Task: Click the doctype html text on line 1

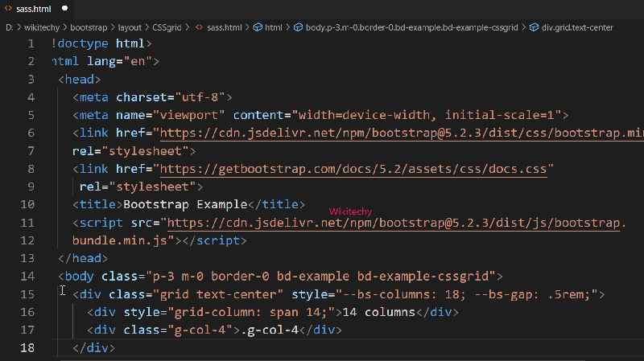Action: [x=101, y=43]
